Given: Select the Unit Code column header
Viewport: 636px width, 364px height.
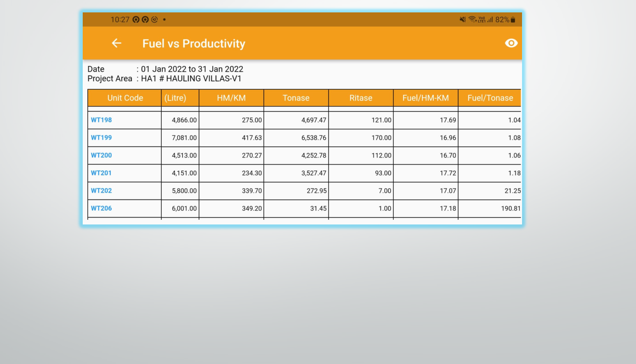Looking at the screenshot, I should pyautogui.click(x=125, y=98).
